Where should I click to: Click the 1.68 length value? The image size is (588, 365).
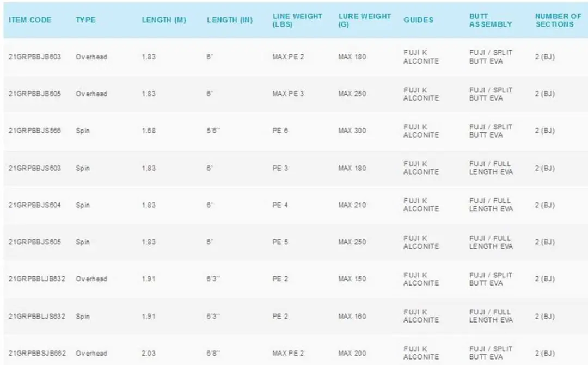(149, 131)
